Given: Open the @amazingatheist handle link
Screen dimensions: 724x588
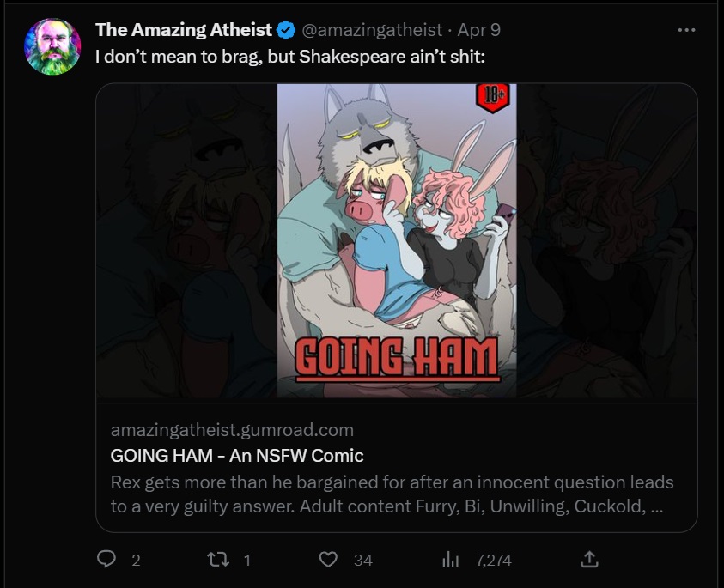Looking at the screenshot, I should tap(372, 30).
